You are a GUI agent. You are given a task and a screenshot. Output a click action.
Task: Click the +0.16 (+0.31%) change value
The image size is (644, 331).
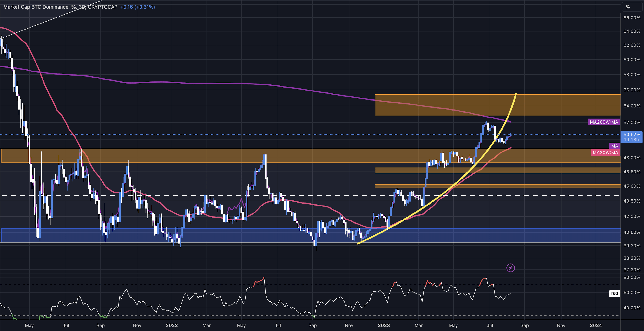[x=137, y=7]
